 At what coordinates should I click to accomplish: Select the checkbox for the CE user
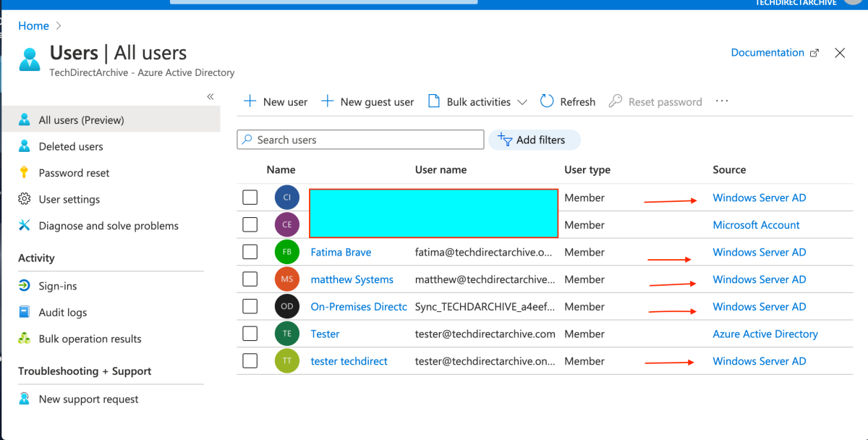pos(250,224)
